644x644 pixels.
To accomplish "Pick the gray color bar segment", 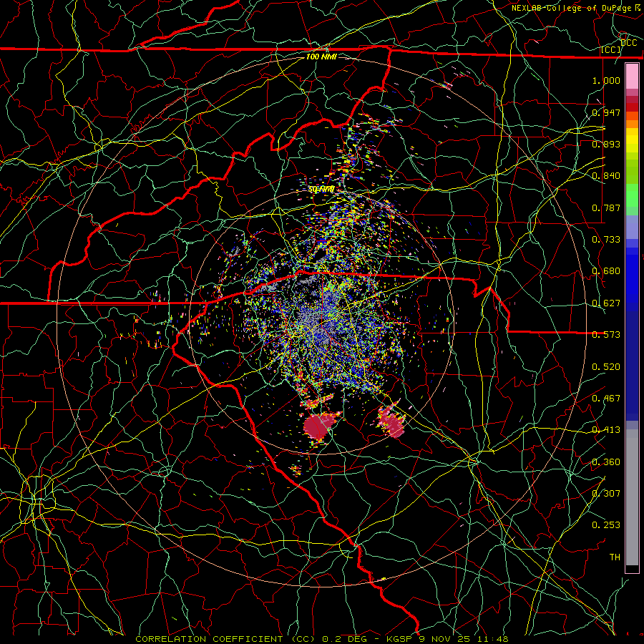I will [632, 497].
